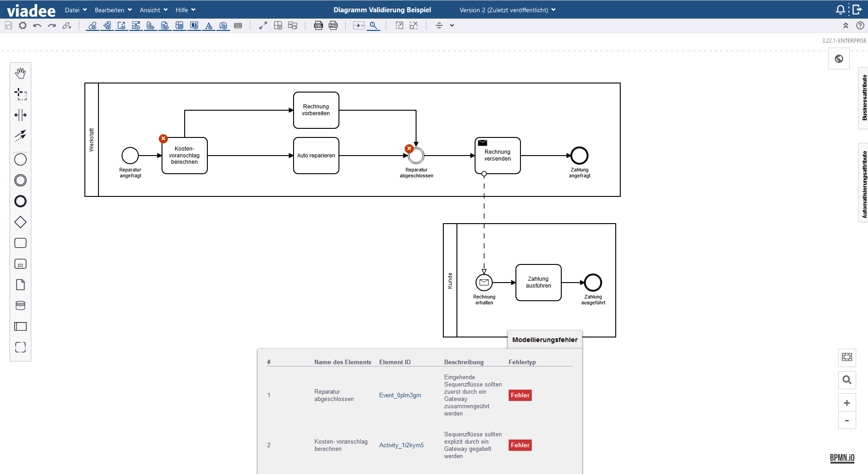The image size is (868, 474).
Task: Toggle the documents visibility toolbar icon
Action: pyautogui.click(x=165, y=25)
